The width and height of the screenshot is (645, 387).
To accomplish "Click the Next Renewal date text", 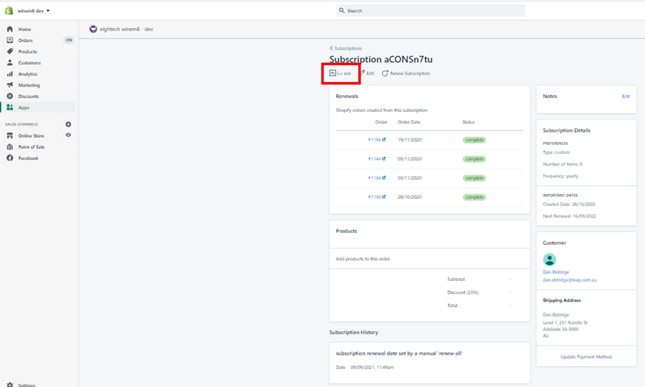I will coord(569,216).
